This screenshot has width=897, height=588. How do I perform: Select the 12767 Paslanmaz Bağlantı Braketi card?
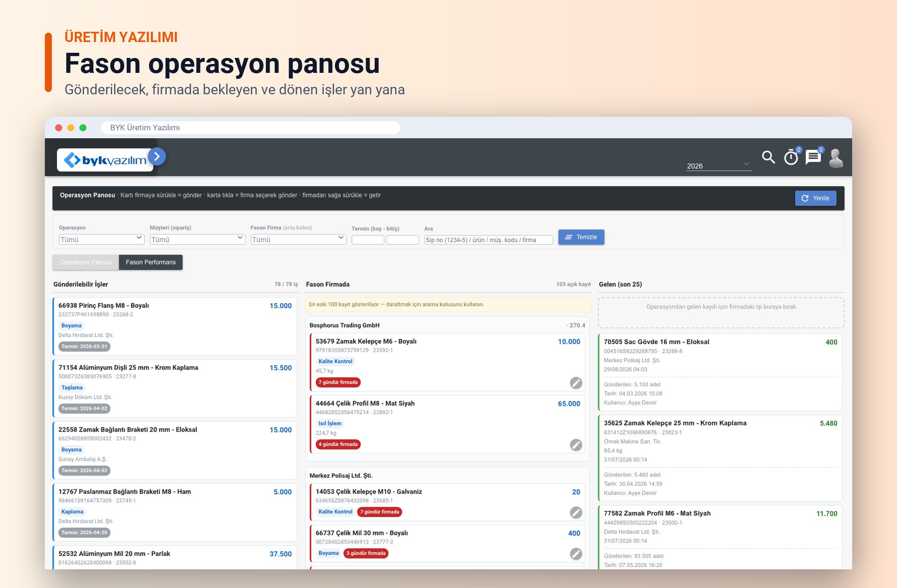point(175,512)
